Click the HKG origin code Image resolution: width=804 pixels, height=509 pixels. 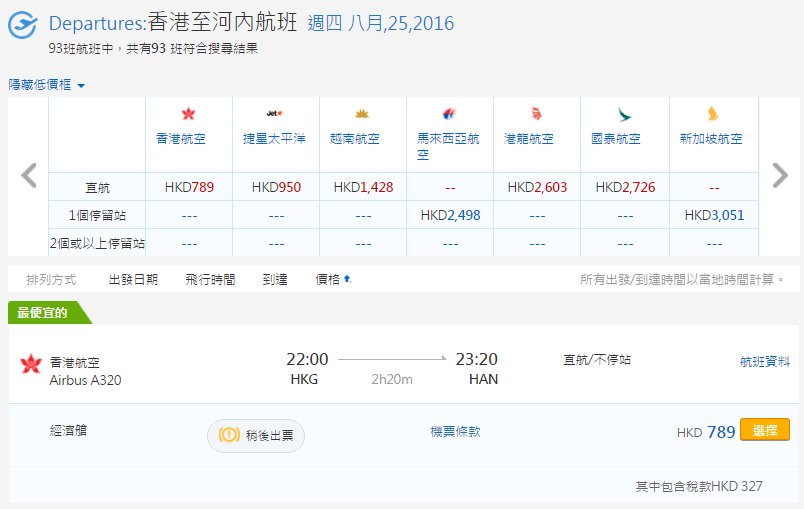304,379
